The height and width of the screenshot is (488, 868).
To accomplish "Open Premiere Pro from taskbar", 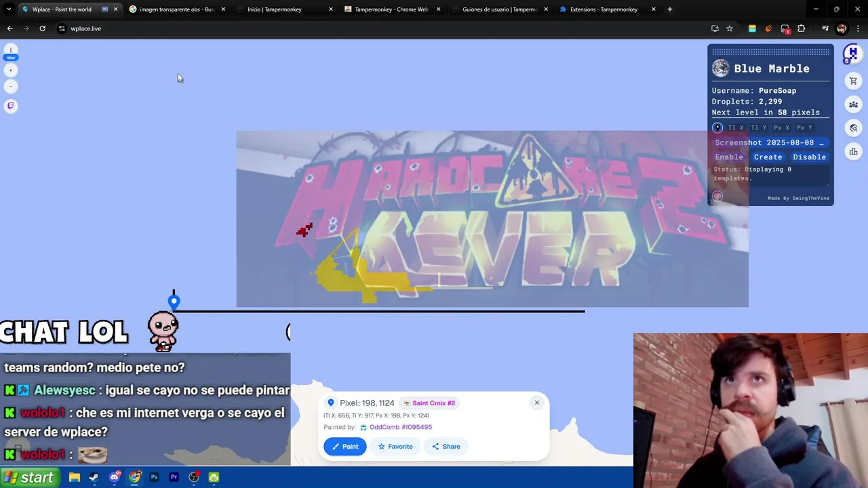I will coord(174,478).
